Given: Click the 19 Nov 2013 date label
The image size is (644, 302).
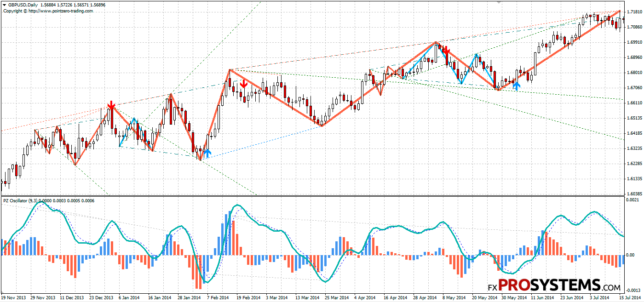Looking at the screenshot, I should click(x=14, y=298).
